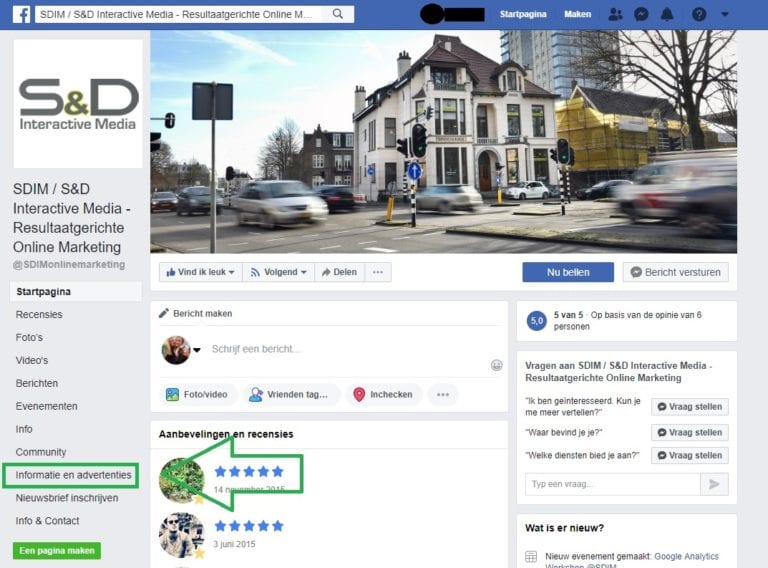Open the notifications bell icon

pyautogui.click(x=667, y=14)
